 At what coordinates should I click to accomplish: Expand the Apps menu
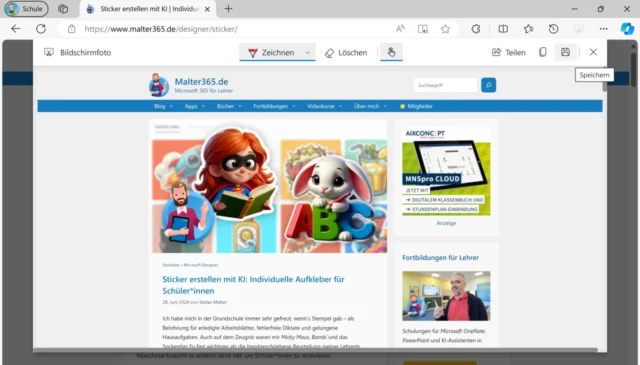(195, 106)
